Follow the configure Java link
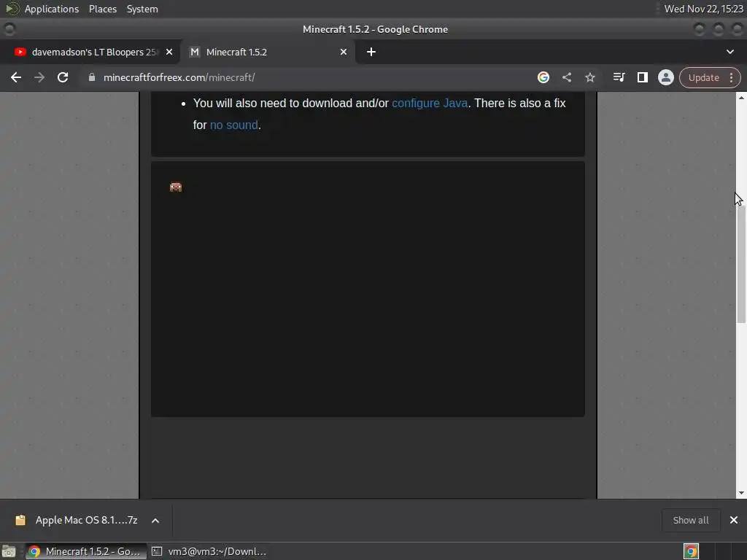Screen dimensions: 747x560 (429, 104)
